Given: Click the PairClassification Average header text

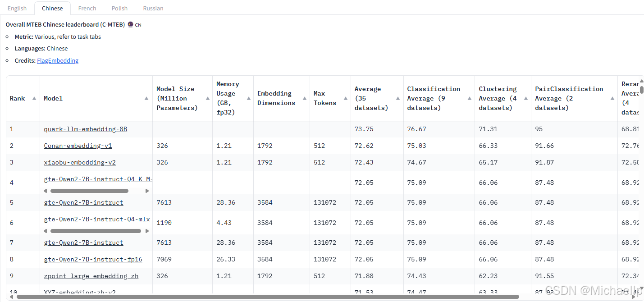Looking at the screenshot, I should [569, 98].
